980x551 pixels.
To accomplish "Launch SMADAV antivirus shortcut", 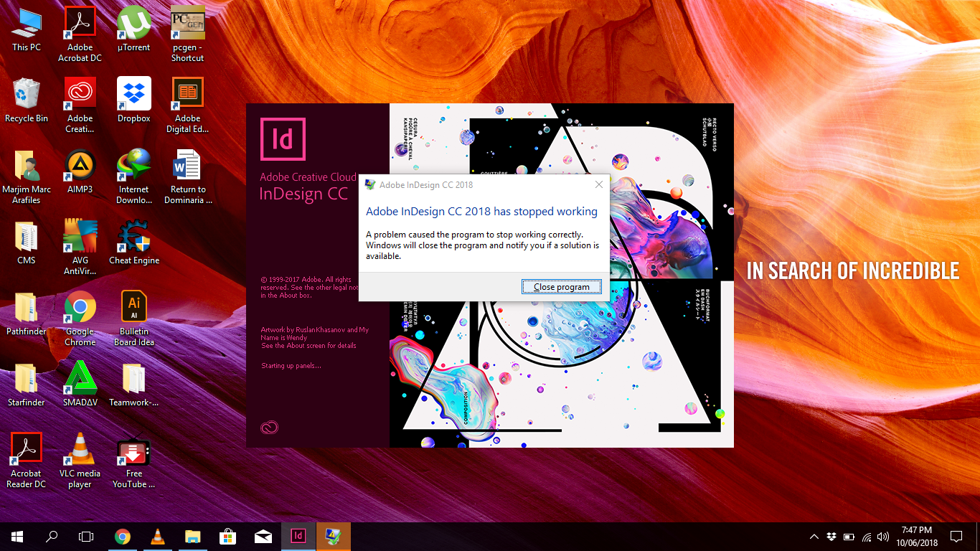I will click(x=80, y=385).
